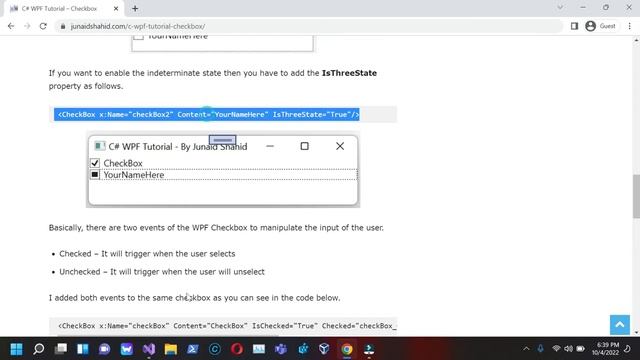The width and height of the screenshot is (640, 360).
Task: Click the bottom checkBox code snippet
Action: 223,326
